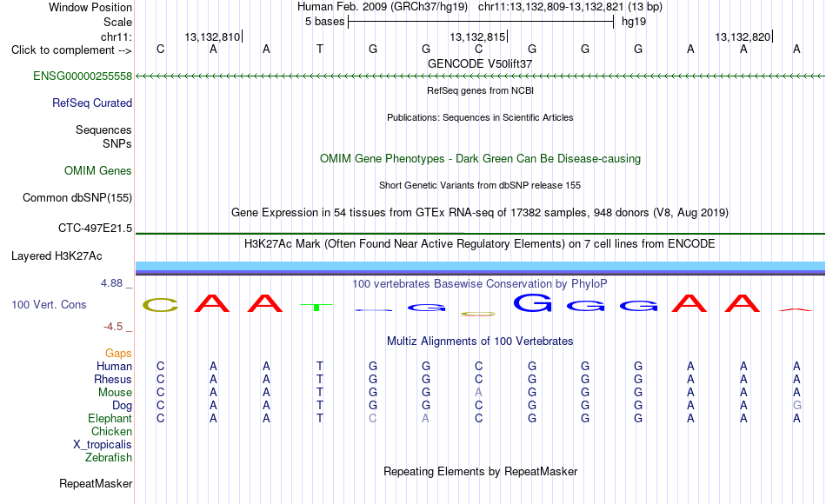This screenshot has height=504, width=826.
Task: Click the green T in conservation logo
Action: 316,307
